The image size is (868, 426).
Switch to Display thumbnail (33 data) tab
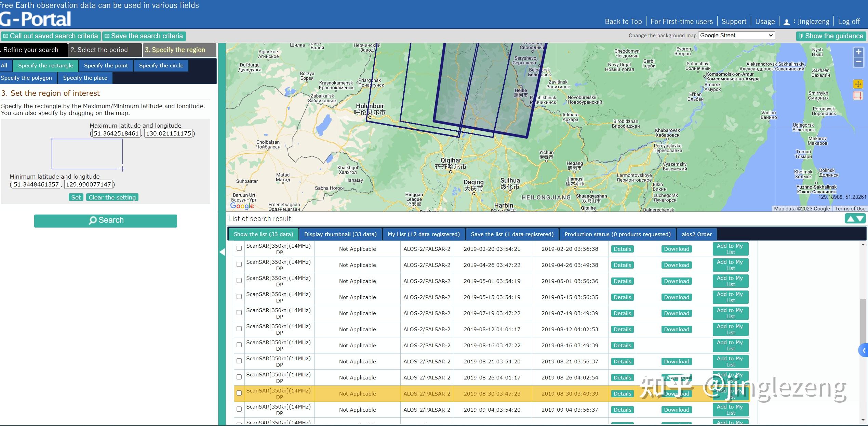click(340, 234)
